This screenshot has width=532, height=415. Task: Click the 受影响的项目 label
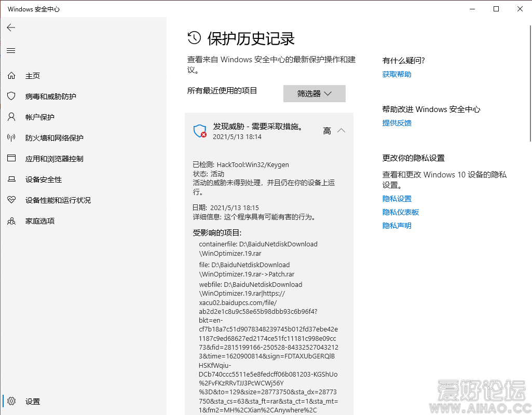[217, 233]
